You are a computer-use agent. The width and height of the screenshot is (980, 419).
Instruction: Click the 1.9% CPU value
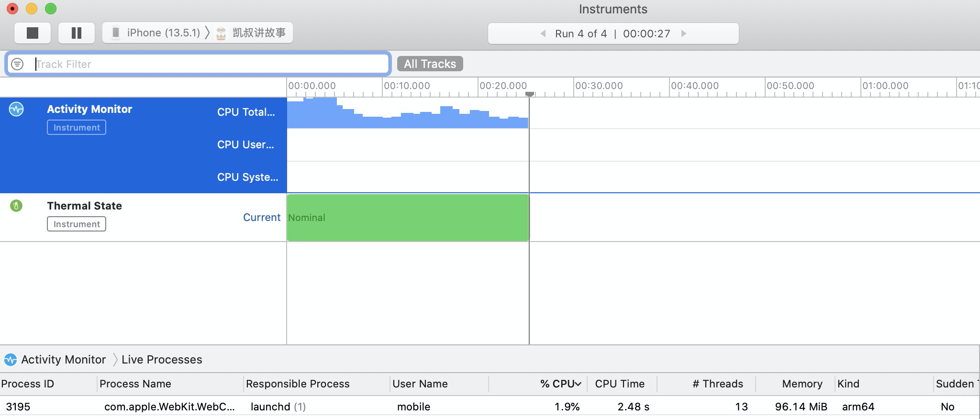point(567,407)
